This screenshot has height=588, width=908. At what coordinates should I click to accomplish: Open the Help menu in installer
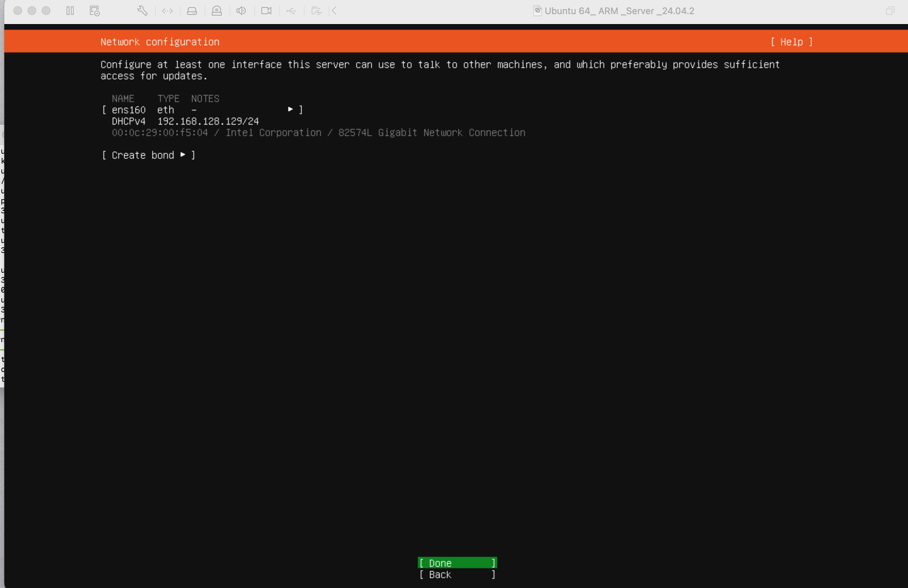791,42
